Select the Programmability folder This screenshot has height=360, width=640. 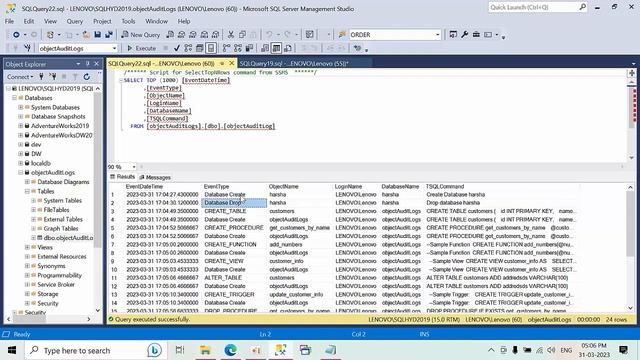coord(59,275)
